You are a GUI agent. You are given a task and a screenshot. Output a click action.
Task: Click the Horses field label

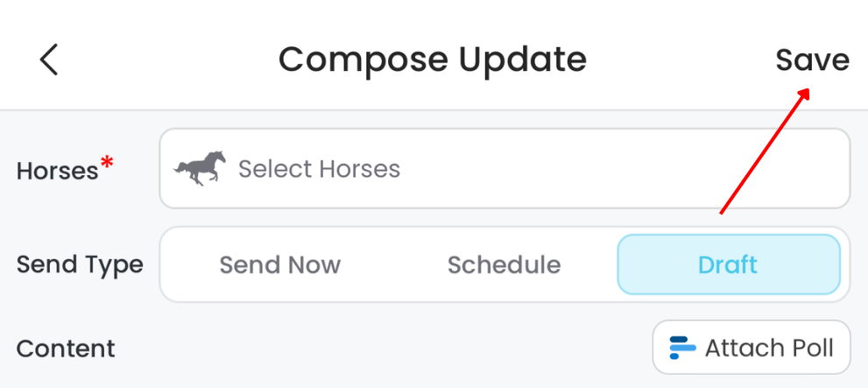[57, 170]
